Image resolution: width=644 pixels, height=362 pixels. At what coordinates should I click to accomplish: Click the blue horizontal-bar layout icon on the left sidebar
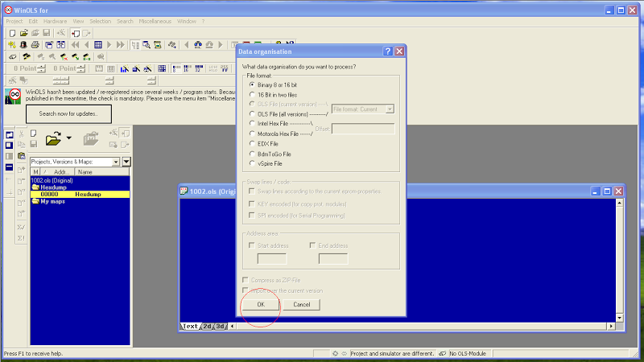coord(9,167)
